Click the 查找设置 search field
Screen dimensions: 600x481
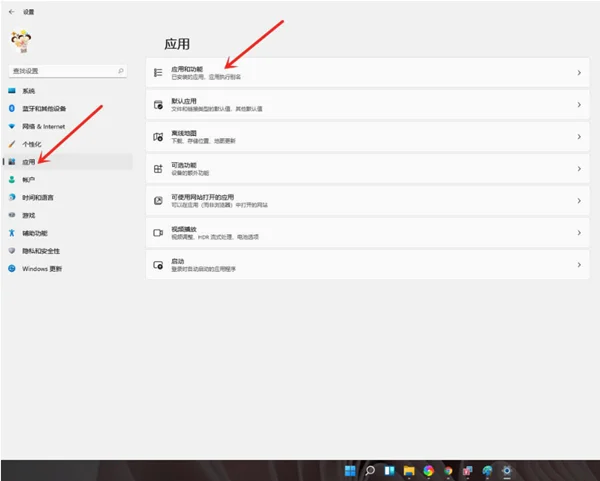point(68,71)
